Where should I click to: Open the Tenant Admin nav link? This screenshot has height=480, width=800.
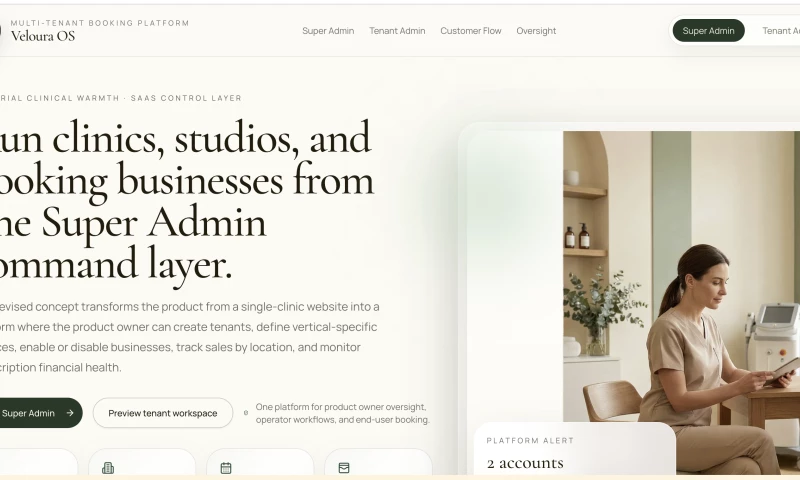(397, 31)
